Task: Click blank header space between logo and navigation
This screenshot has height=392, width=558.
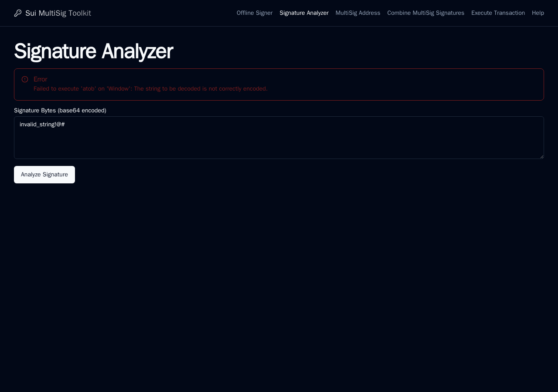Action: 163,13
